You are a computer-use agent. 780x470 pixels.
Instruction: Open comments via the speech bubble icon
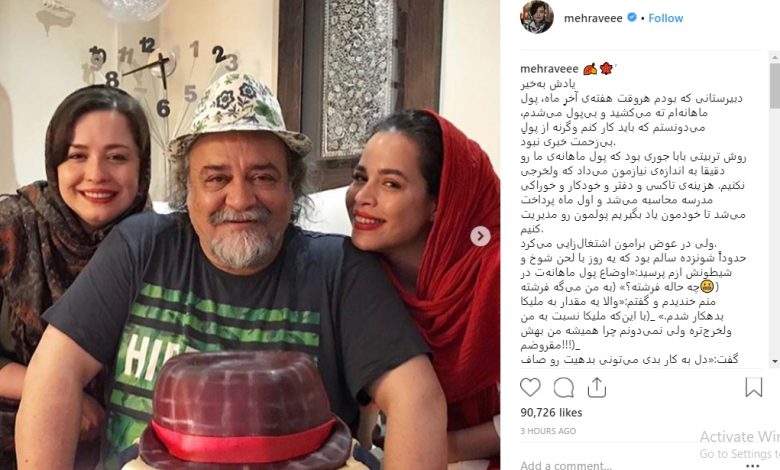coord(564,387)
